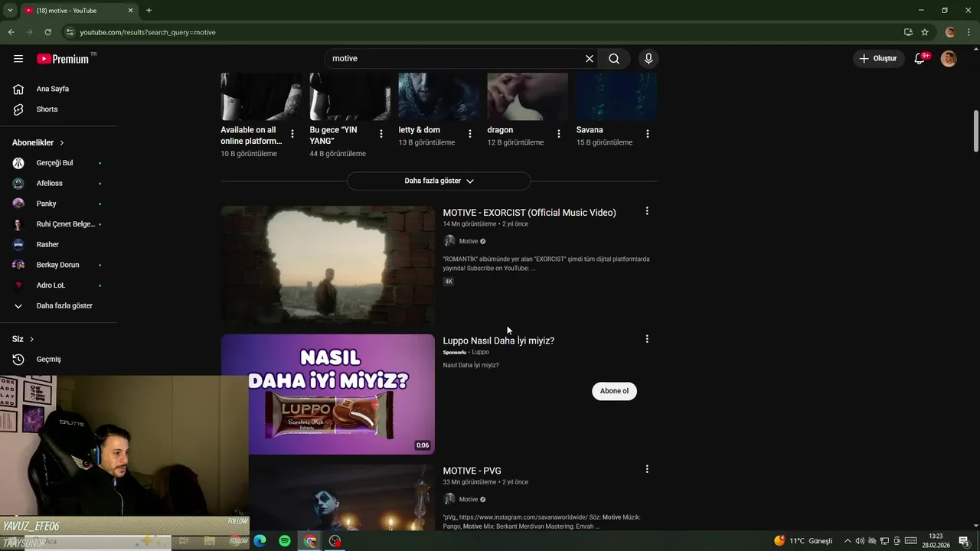980x551 pixels.
Task: Go back with the browser back arrow
Action: pos(11,32)
